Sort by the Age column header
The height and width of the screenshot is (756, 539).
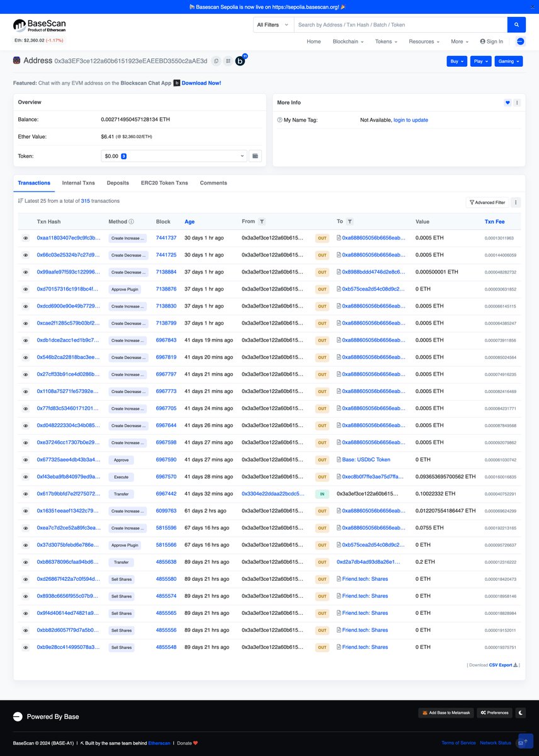pyautogui.click(x=190, y=222)
